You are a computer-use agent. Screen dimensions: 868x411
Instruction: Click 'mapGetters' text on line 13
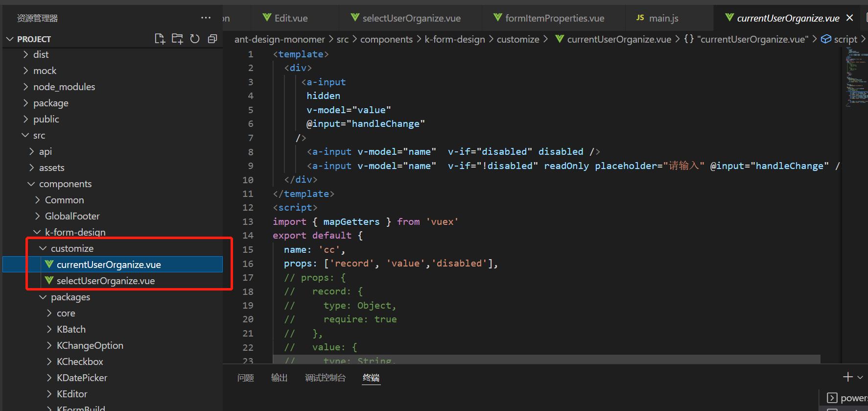[351, 221]
